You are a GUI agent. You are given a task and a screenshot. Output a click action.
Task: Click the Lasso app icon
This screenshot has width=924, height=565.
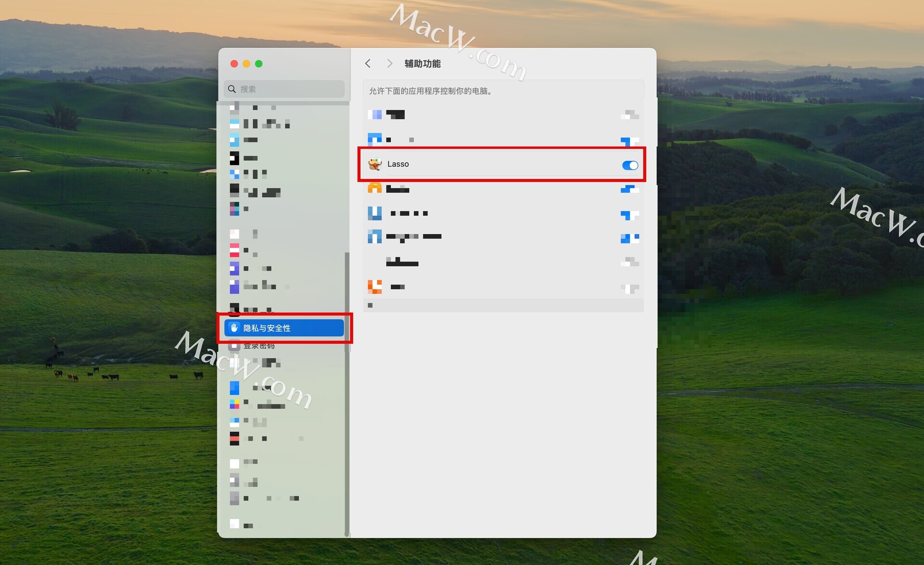tap(375, 164)
